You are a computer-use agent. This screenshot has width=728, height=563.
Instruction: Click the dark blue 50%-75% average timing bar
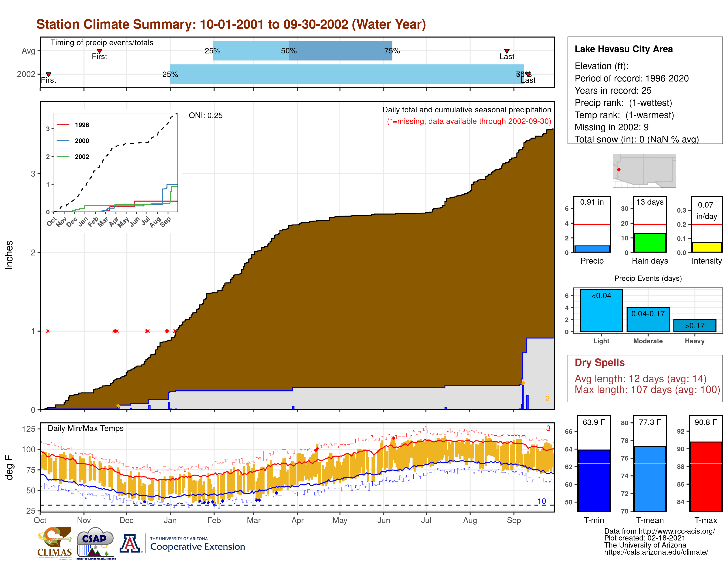(340, 51)
